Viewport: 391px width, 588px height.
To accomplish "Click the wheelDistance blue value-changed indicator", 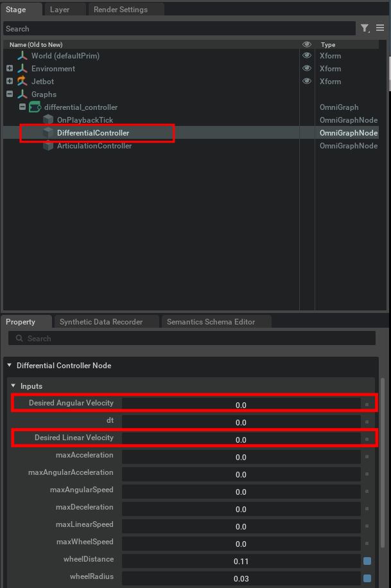I will pos(367,561).
